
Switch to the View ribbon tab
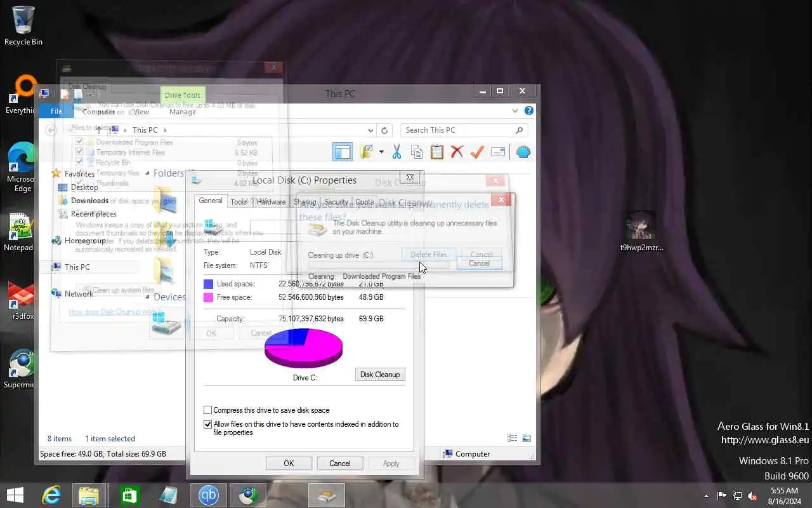point(141,112)
